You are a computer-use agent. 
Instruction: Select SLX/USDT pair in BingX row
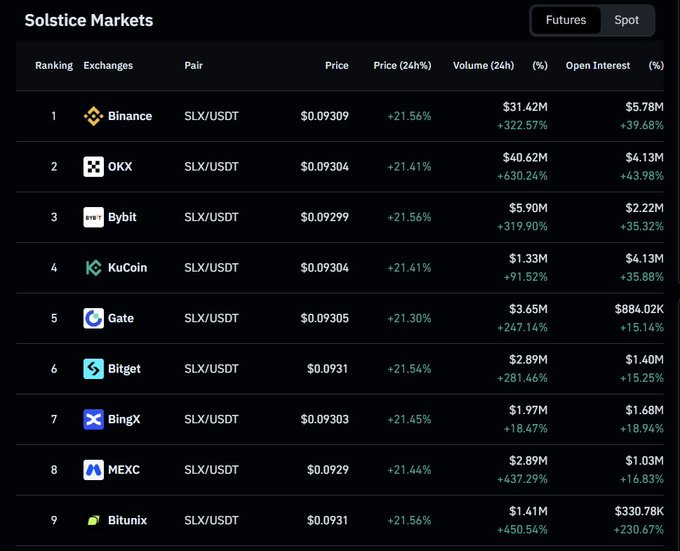click(x=211, y=419)
